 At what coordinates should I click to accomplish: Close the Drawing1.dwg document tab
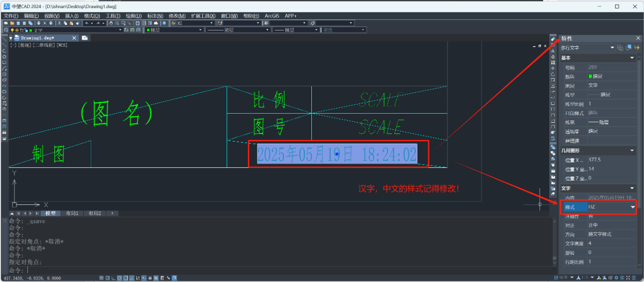tap(74, 38)
